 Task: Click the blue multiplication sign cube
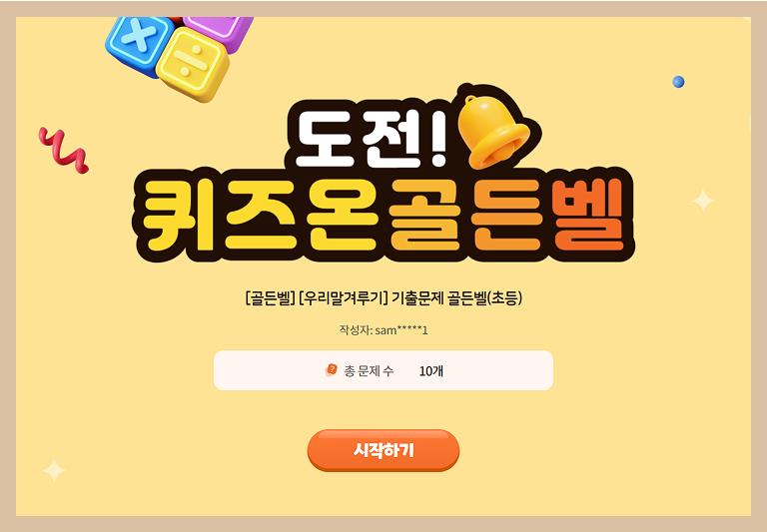pos(139,43)
